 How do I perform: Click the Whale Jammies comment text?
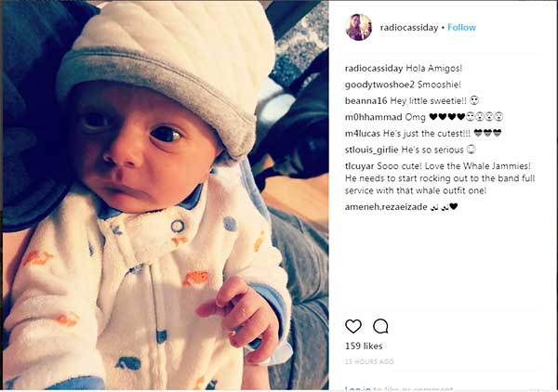tap(440, 178)
